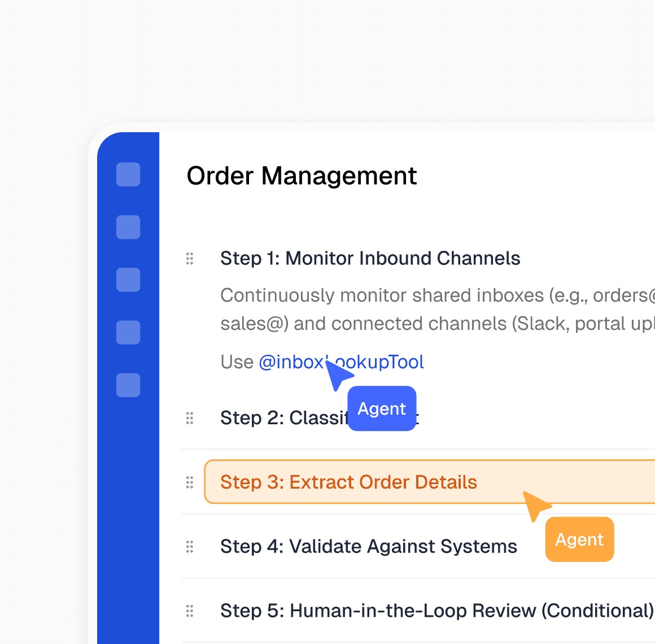Screen dimensions: 655x644
Task: Grab the Step 1 drag handle icon
Action: [190, 259]
